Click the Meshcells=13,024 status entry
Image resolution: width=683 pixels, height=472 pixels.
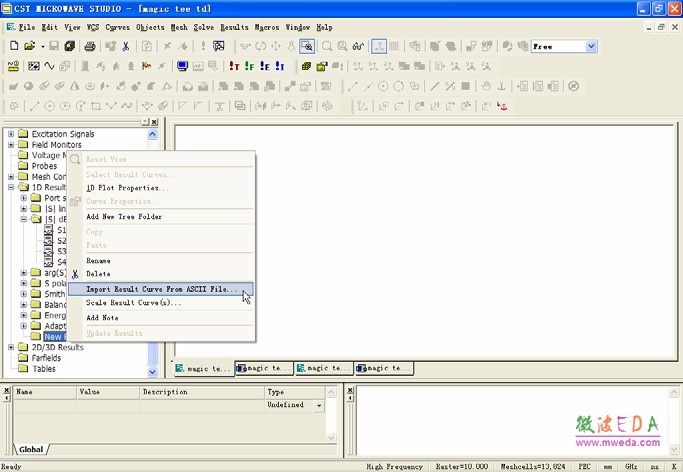pyautogui.click(x=533, y=467)
